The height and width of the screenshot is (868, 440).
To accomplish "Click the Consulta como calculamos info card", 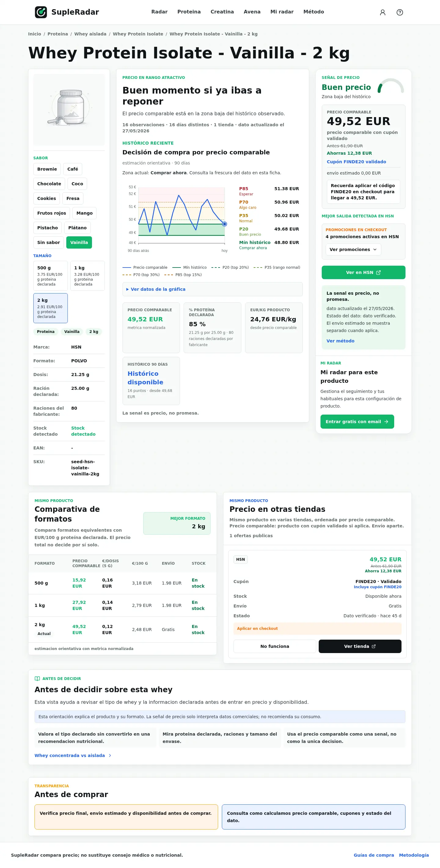I will click(x=313, y=817).
